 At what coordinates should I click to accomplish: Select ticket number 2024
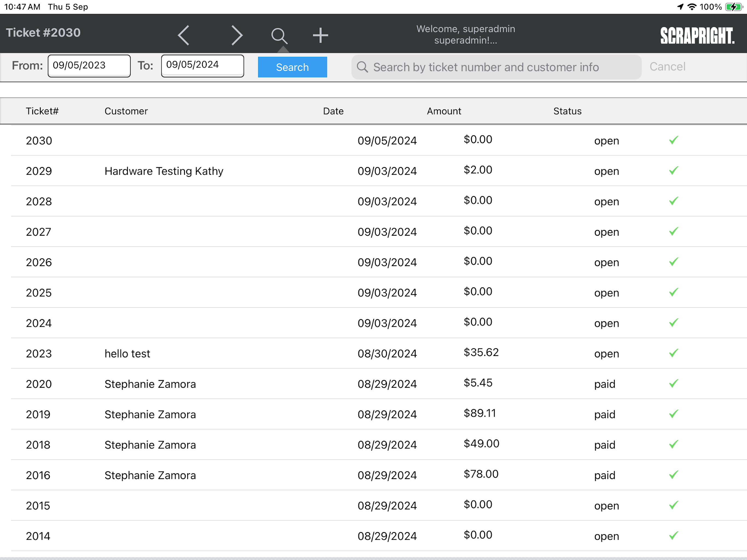click(39, 323)
